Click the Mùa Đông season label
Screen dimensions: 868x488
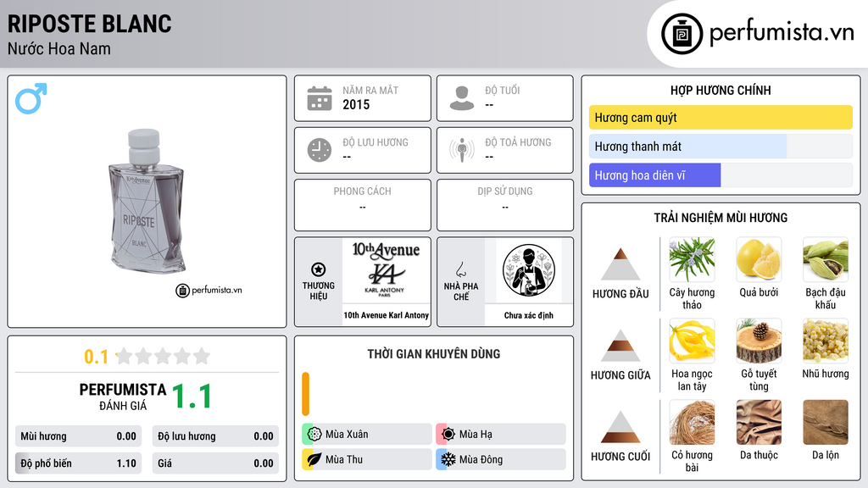point(481,459)
